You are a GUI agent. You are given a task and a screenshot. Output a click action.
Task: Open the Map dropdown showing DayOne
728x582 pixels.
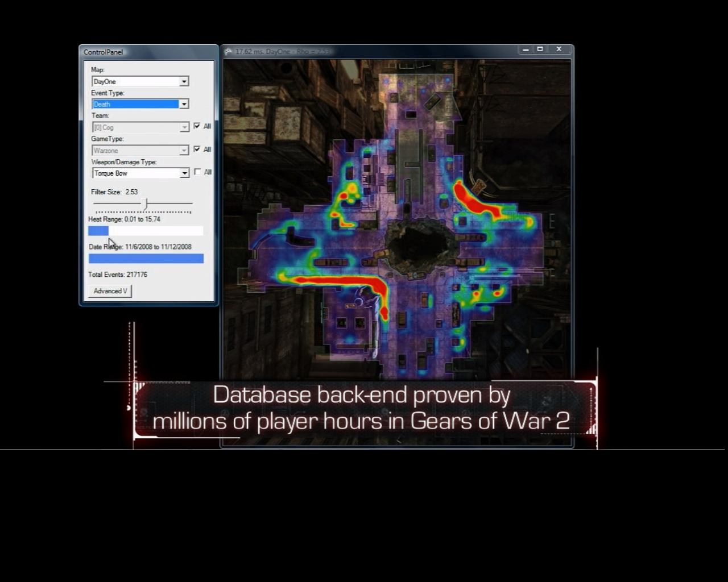[140, 81]
